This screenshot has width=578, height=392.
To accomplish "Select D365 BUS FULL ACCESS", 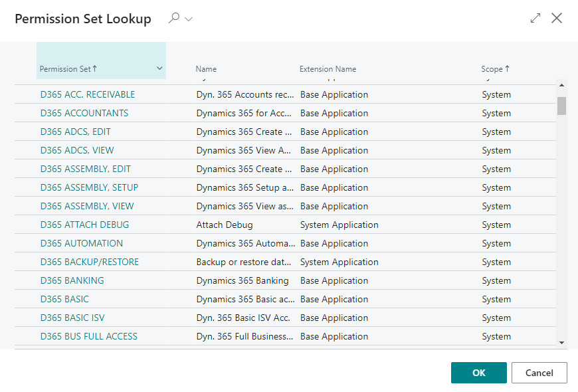I will click(89, 336).
